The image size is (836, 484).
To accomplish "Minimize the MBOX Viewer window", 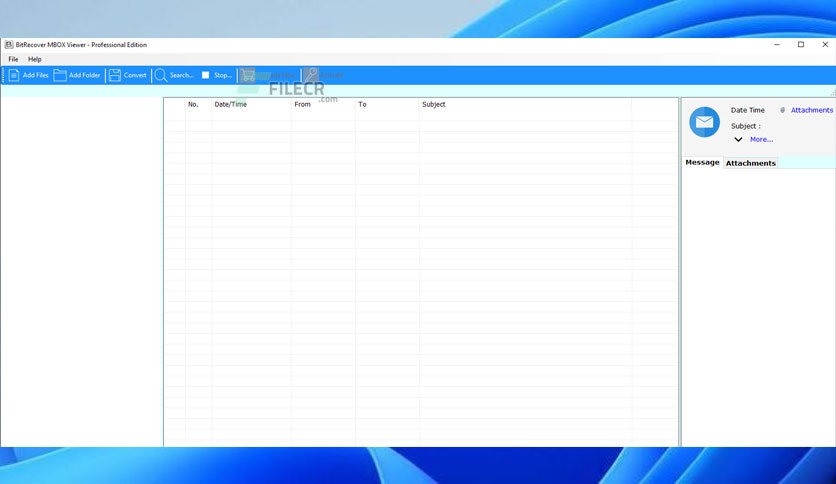I will coord(777,45).
